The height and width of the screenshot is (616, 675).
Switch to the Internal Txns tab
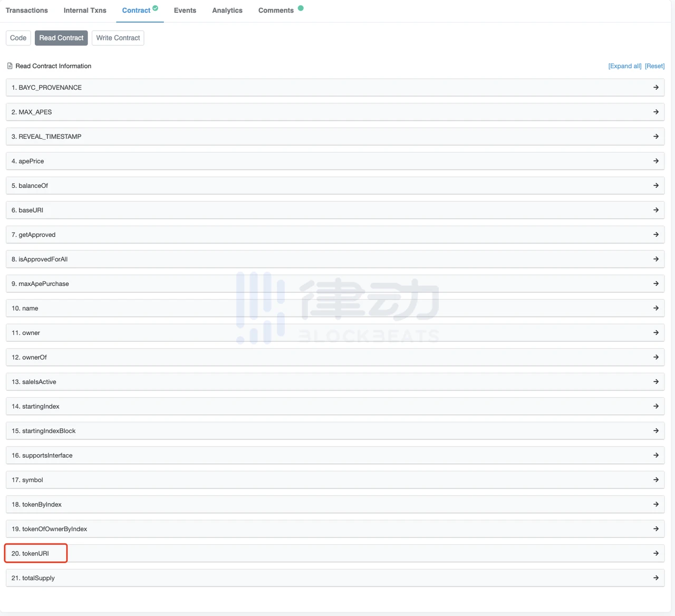click(x=85, y=11)
